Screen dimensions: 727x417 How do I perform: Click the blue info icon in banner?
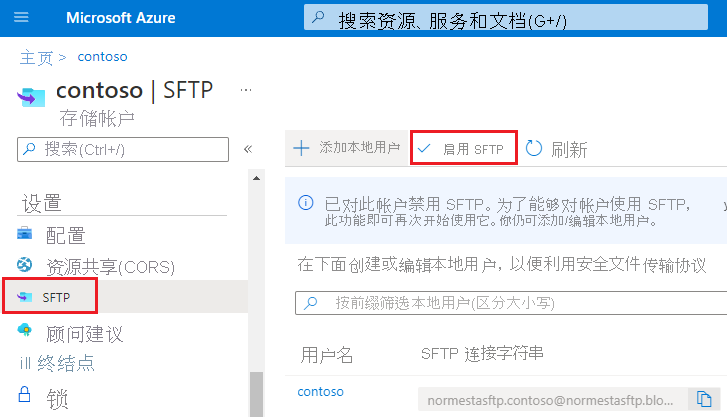306,204
